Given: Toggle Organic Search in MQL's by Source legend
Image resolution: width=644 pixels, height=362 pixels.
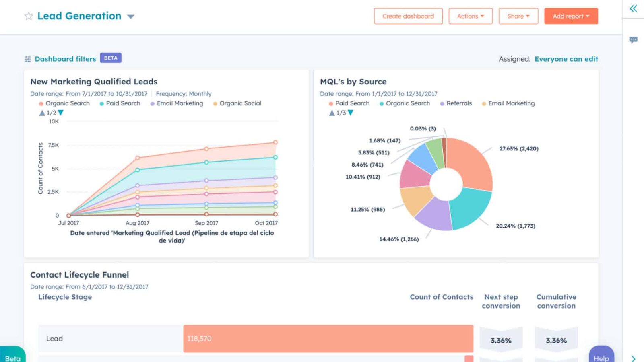Looking at the screenshot, I should tap(405, 103).
